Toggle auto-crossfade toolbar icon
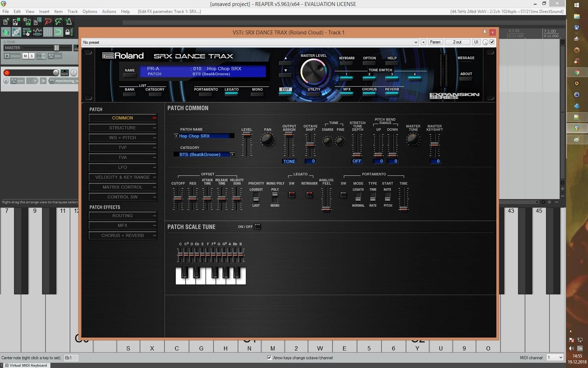This screenshot has width=588, height=368. (6, 32)
